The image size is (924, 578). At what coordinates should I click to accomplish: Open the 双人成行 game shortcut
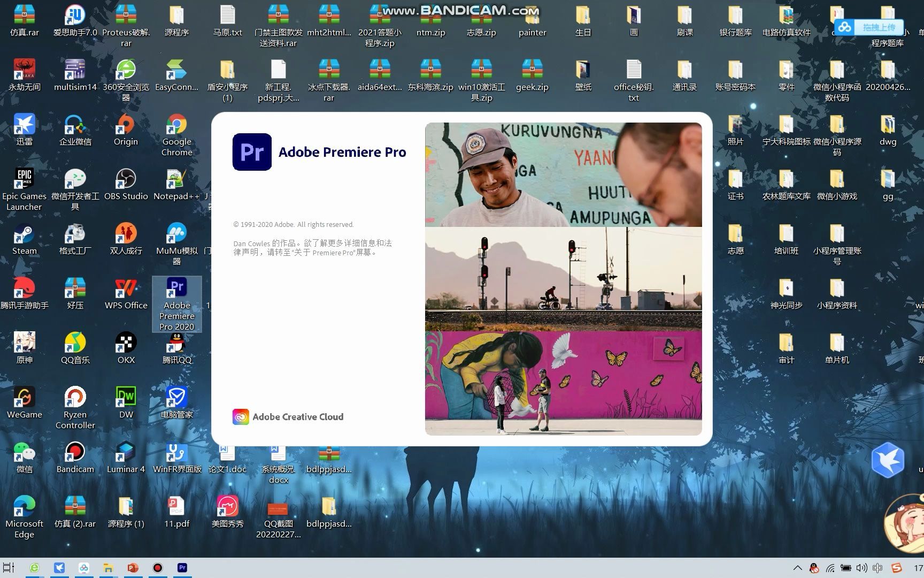pos(126,239)
